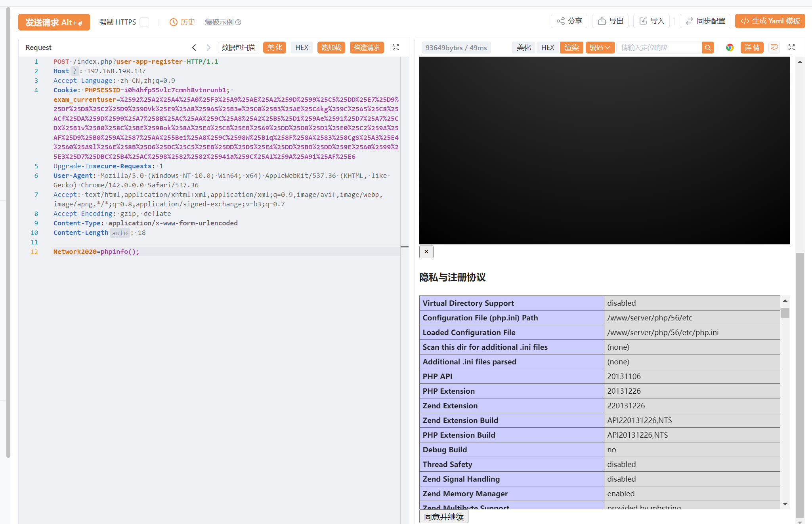The image size is (812, 524).
Task: Expand the Request panel to fullscreen
Action: (395, 48)
